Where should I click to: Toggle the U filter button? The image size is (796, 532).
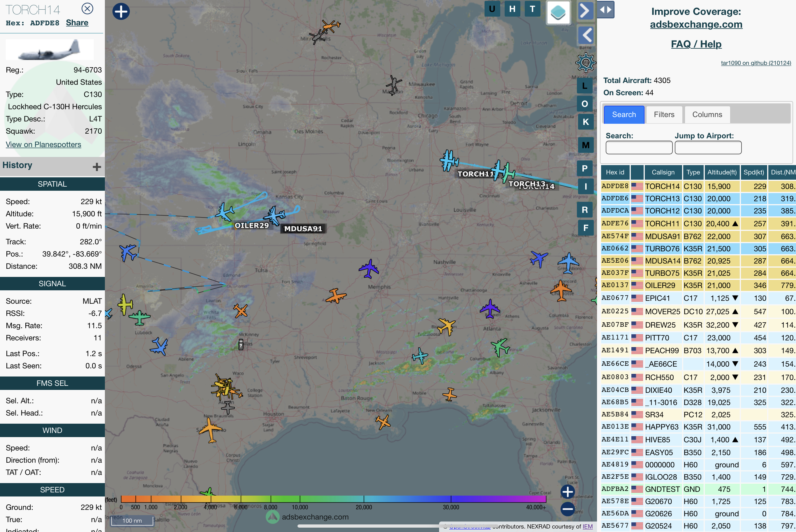492,9
